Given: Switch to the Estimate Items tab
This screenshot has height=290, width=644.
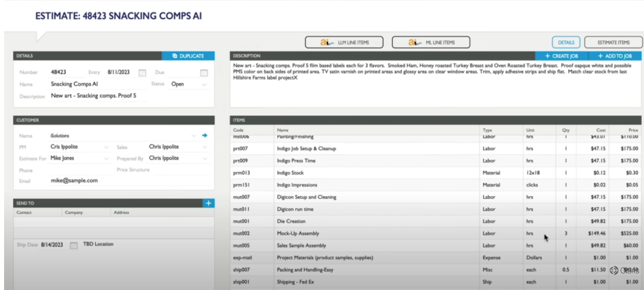Looking at the screenshot, I should pyautogui.click(x=613, y=43).
